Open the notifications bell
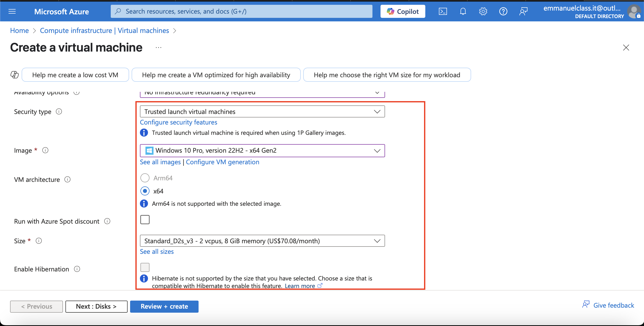644x326 pixels. click(x=463, y=11)
